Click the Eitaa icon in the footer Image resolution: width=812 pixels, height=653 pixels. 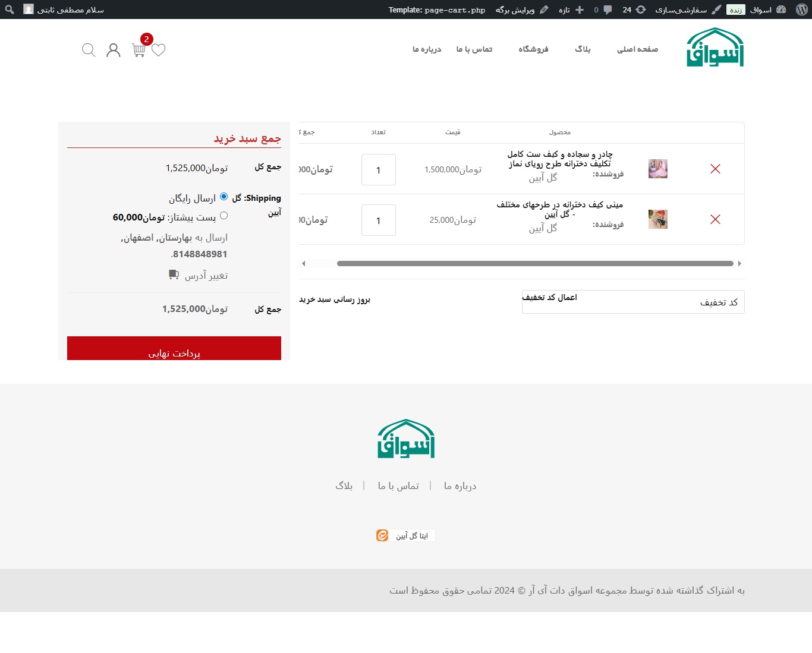click(x=382, y=535)
